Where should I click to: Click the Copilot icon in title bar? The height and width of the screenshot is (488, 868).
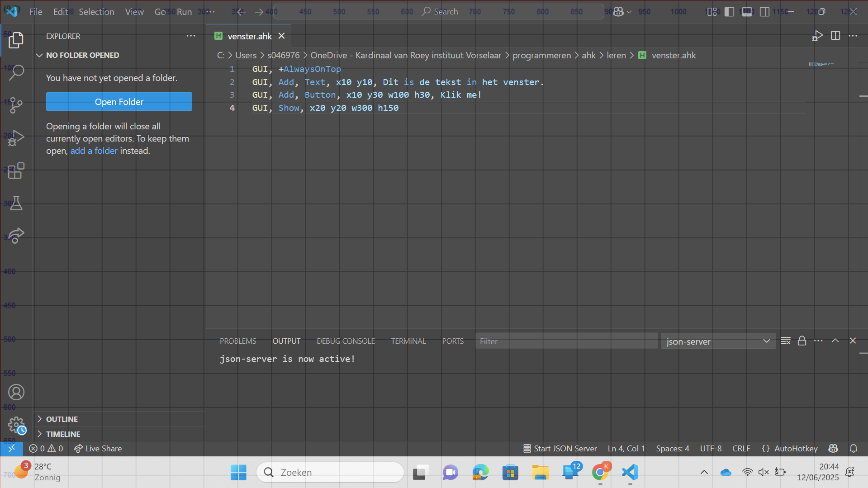pos(618,12)
